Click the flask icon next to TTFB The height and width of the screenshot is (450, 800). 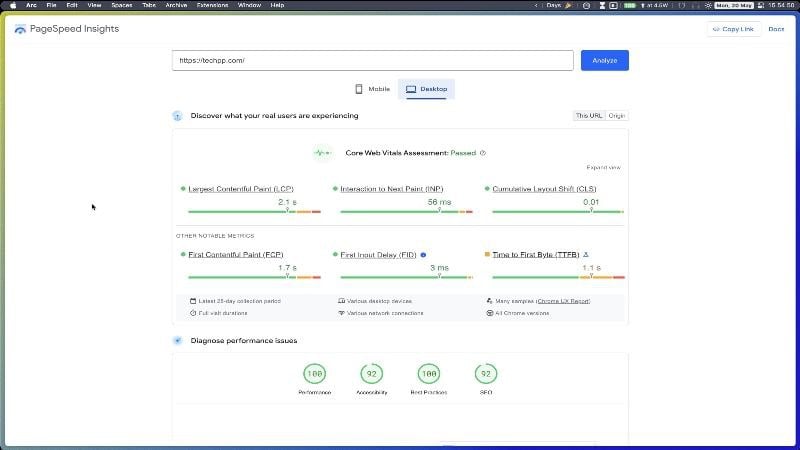click(586, 254)
